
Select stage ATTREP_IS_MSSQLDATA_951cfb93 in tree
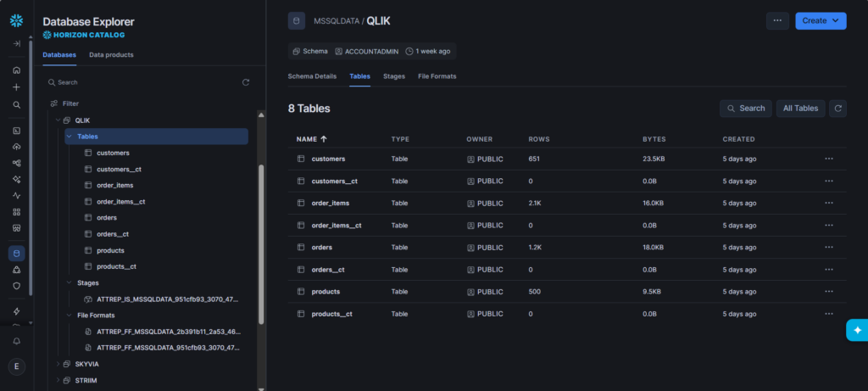168,299
